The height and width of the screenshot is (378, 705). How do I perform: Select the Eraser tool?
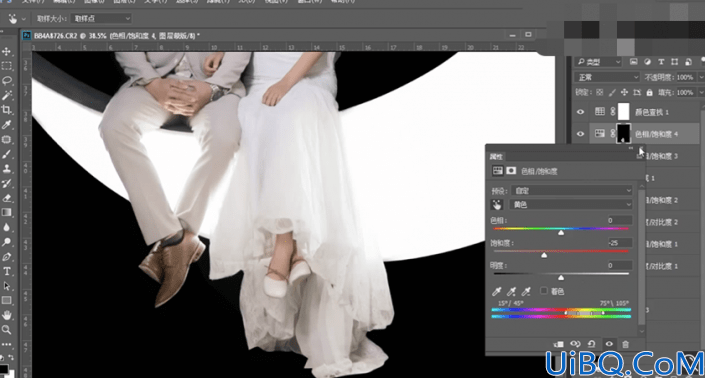(x=6, y=198)
